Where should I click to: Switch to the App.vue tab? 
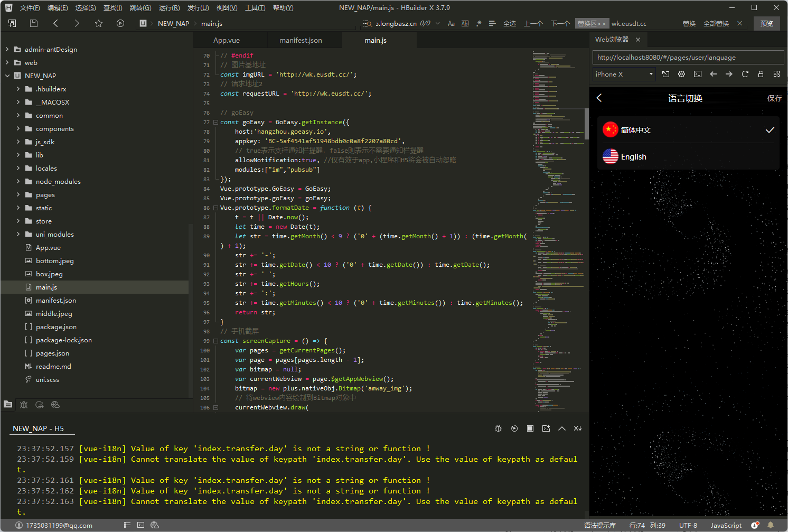tap(227, 40)
